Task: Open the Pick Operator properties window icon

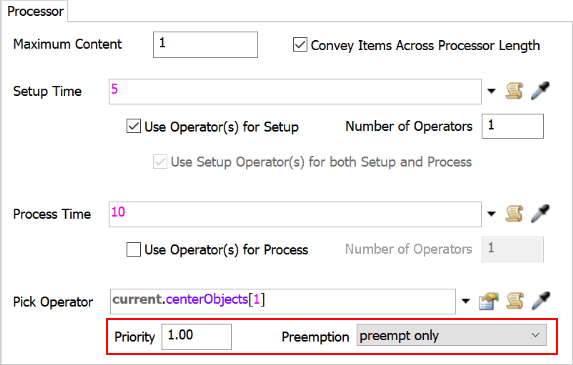Action: click(489, 301)
